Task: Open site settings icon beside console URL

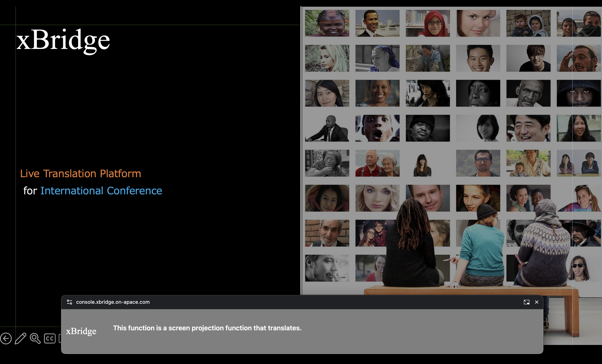Action: pyautogui.click(x=69, y=302)
